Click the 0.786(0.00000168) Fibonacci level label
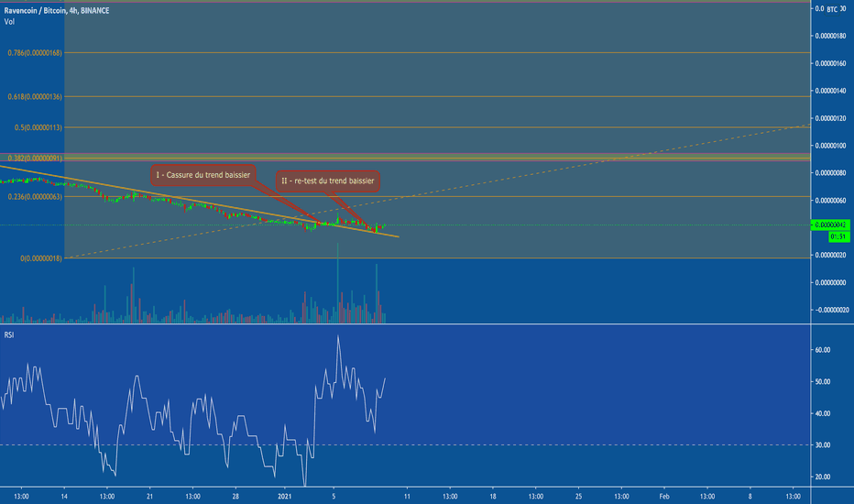The image size is (854, 504). coord(35,53)
